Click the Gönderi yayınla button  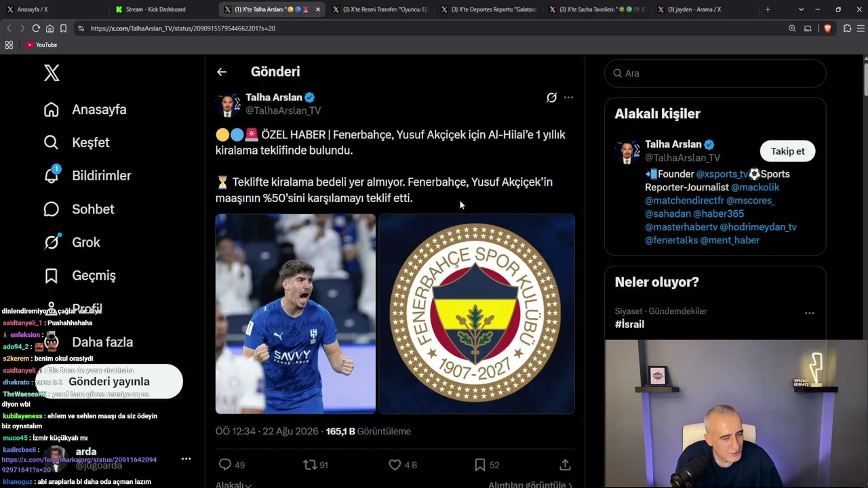pyautogui.click(x=109, y=382)
